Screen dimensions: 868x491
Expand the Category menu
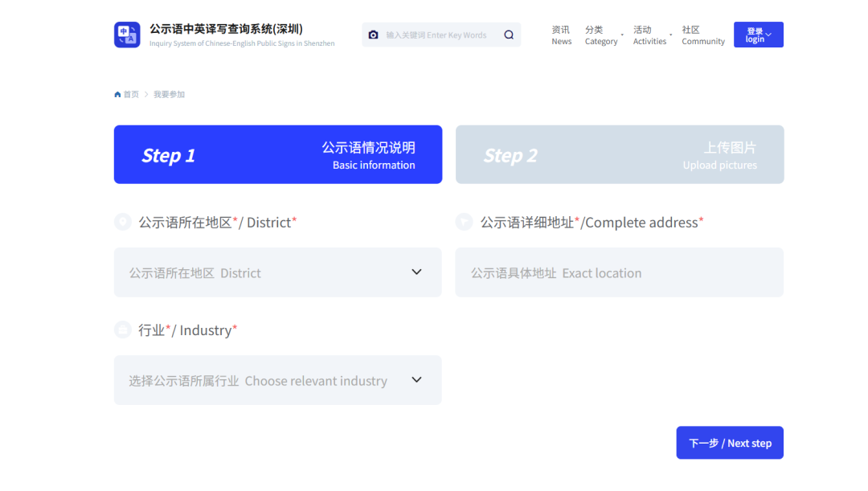601,35
